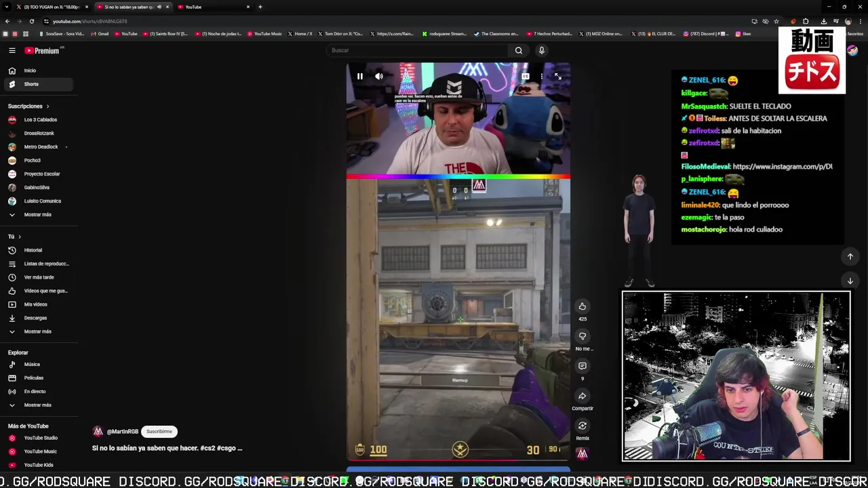Enter fullscreen on the Short
Viewport: 868px width, 488px height.
(x=557, y=76)
